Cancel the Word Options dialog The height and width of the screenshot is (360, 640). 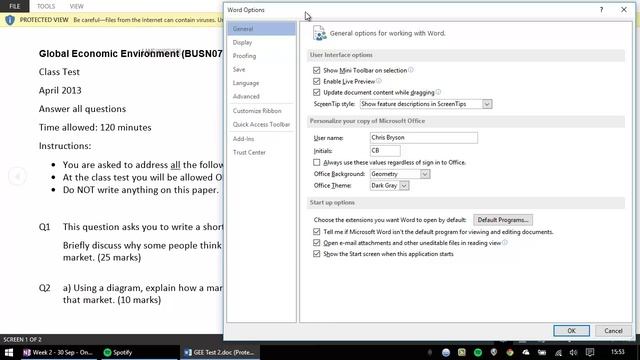613,331
